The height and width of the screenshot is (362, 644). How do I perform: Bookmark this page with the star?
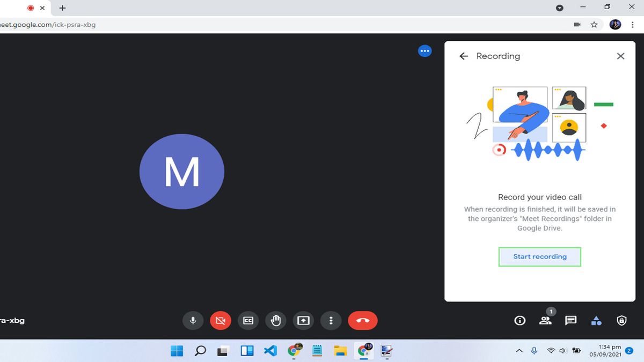tap(594, 25)
